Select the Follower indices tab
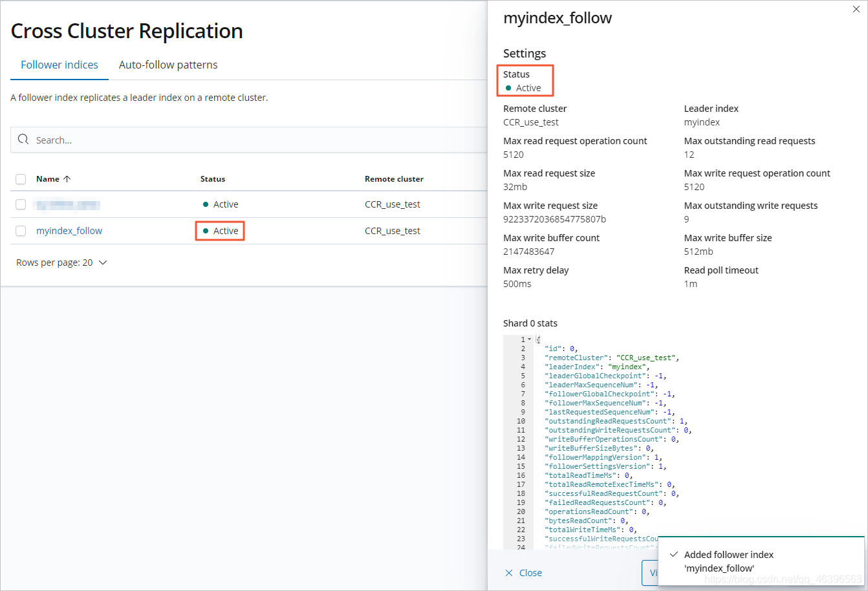868x591 pixels. (x=60, y=65)
